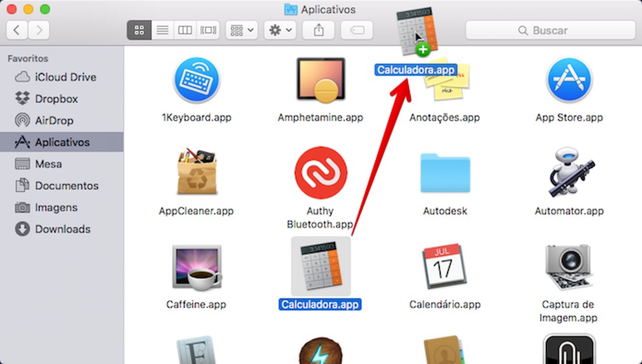Open Mesa in the sidebar
The image size is (642, 364).
click(61, 164)
